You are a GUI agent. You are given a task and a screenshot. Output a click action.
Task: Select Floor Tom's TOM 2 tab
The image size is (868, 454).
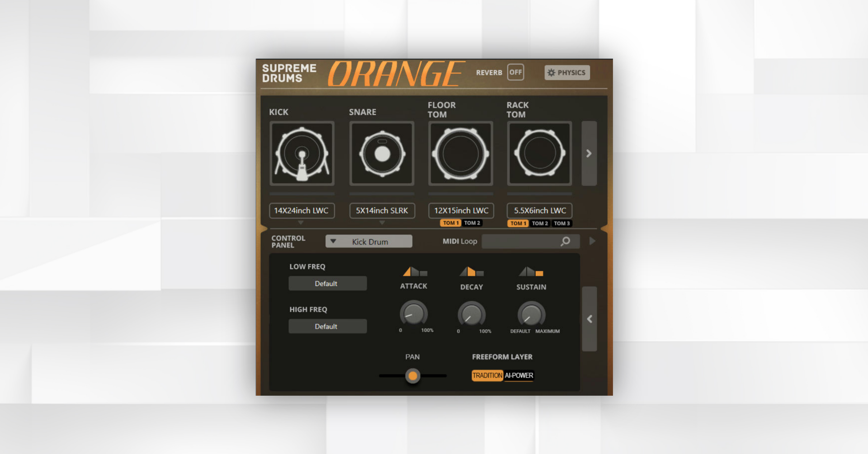click(472, 223)
